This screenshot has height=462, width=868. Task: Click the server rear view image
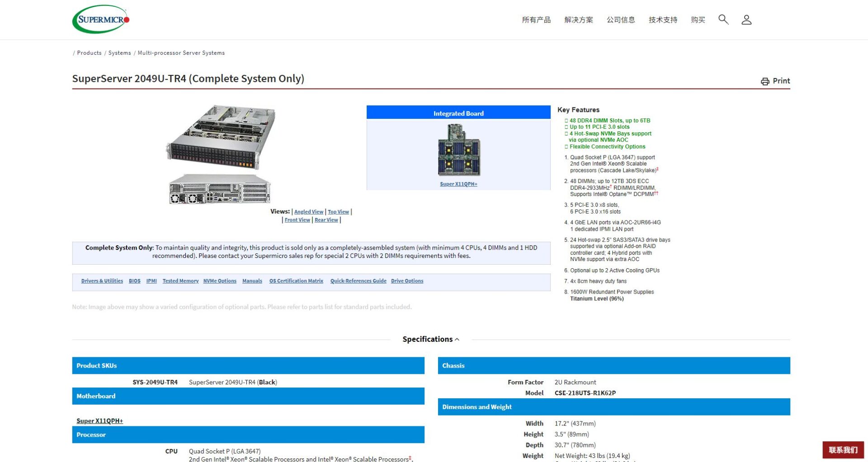220,189
